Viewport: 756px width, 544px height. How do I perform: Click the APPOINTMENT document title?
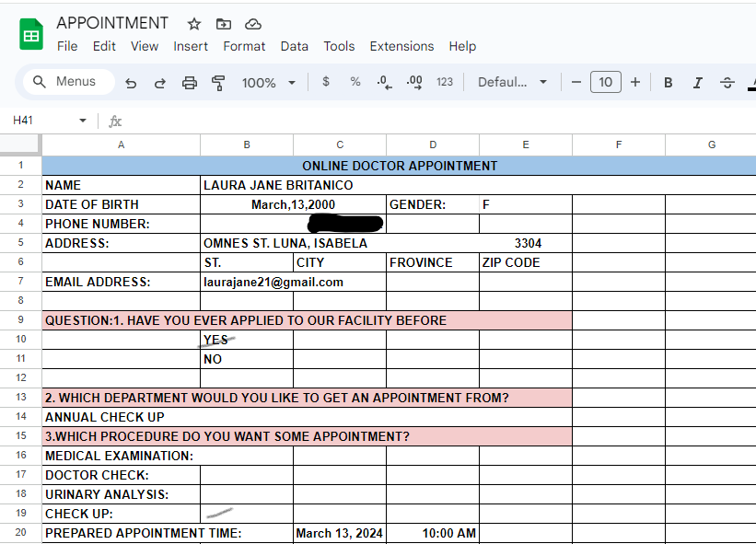112,23
